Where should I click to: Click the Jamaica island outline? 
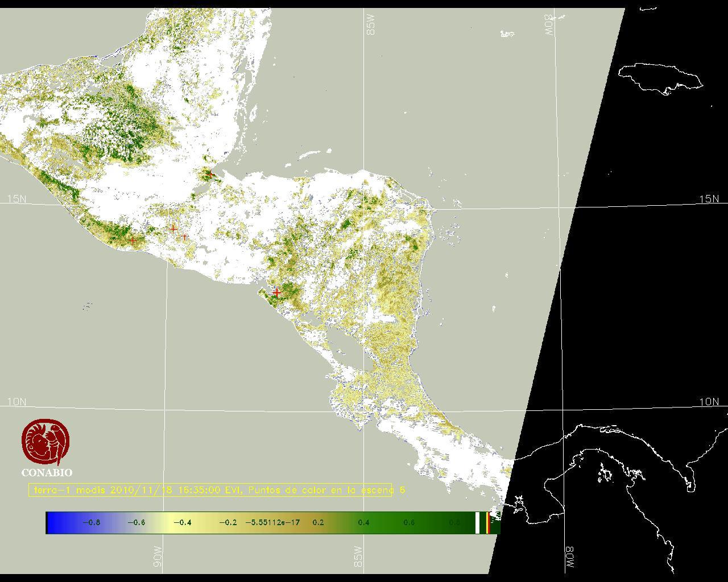[x=660, y=77]
